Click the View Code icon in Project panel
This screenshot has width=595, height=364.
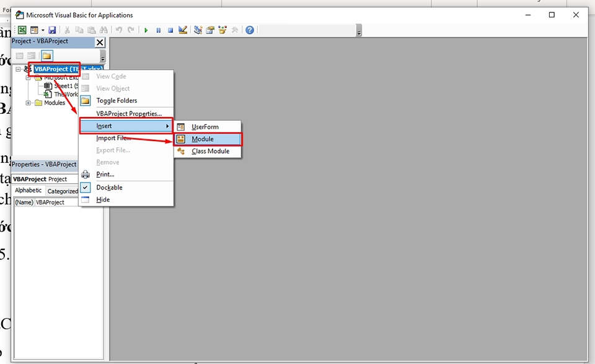20,56
